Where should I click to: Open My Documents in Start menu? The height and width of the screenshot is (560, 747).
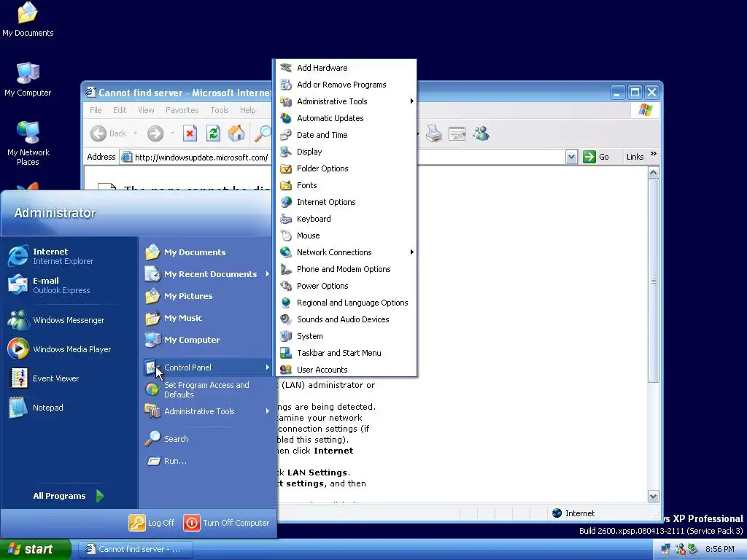click(x=206, y=252)
